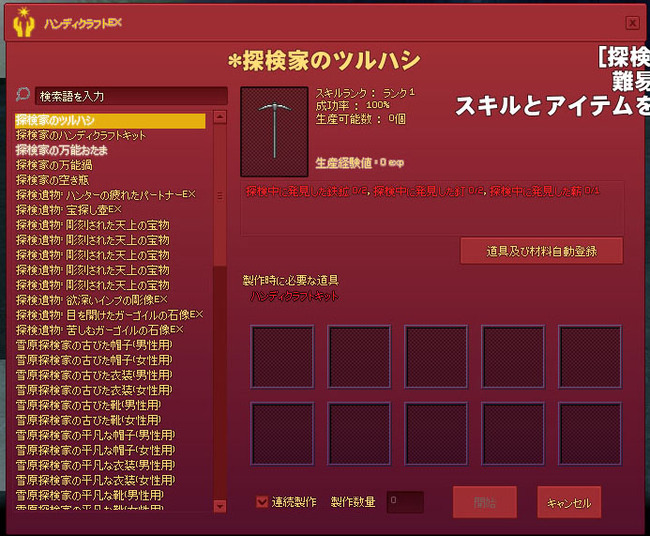The height and width of the screenshot is (536, 650).
Task: Select 探検家の空き瓶 recipe
Action: (52, 180)
